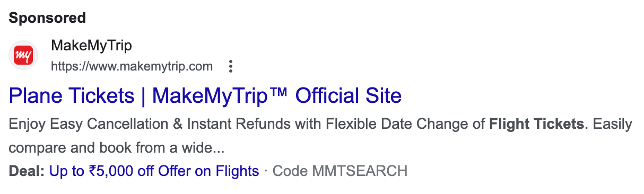Click the bold Deal: label

tap(27, 171)
